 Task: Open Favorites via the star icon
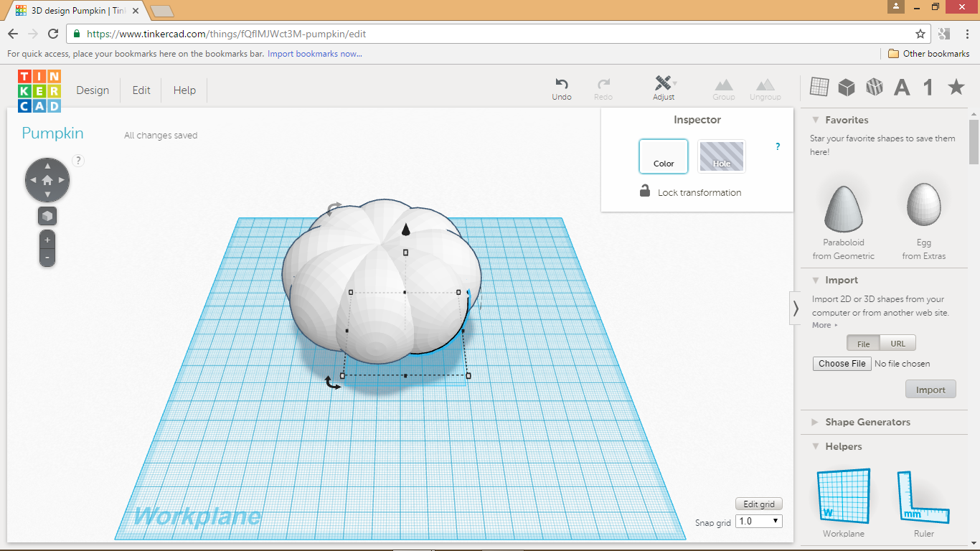click(955, 86)
